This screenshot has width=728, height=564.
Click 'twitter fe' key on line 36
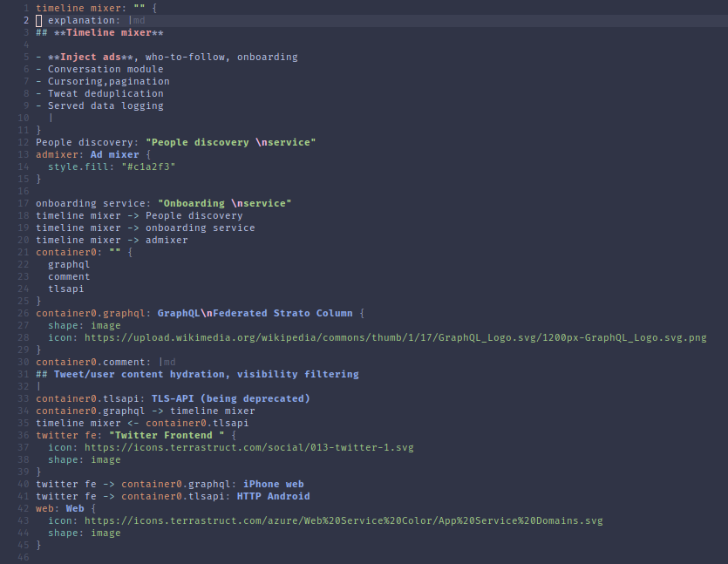click(x=66, y=435)
